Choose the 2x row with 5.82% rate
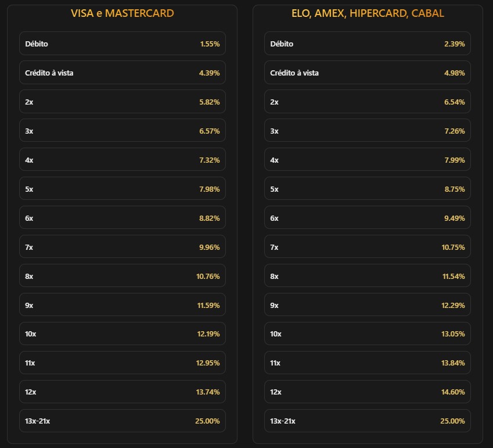The height and width of the screenshot is (448, 493). click(x=122, y=102)
